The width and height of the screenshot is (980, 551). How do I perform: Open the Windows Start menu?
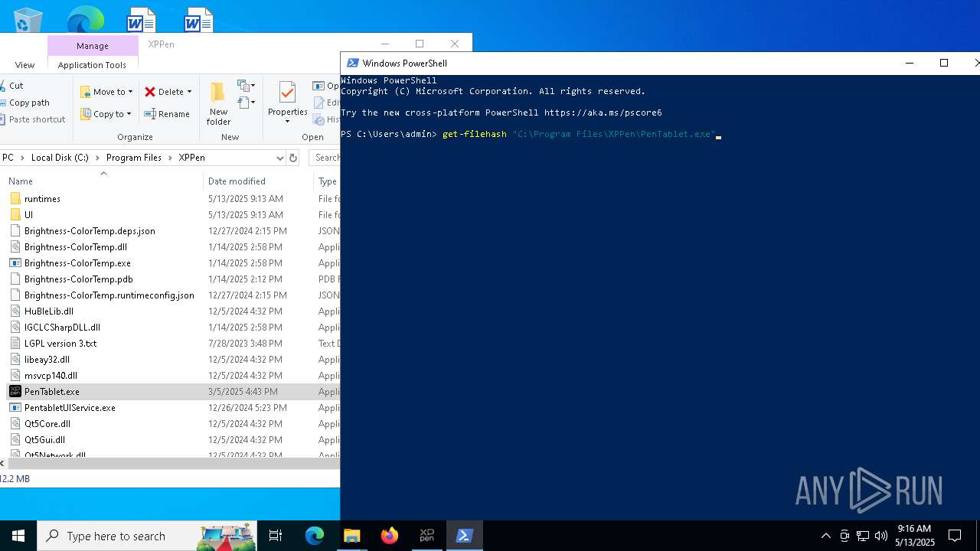[x=18, y=536]
